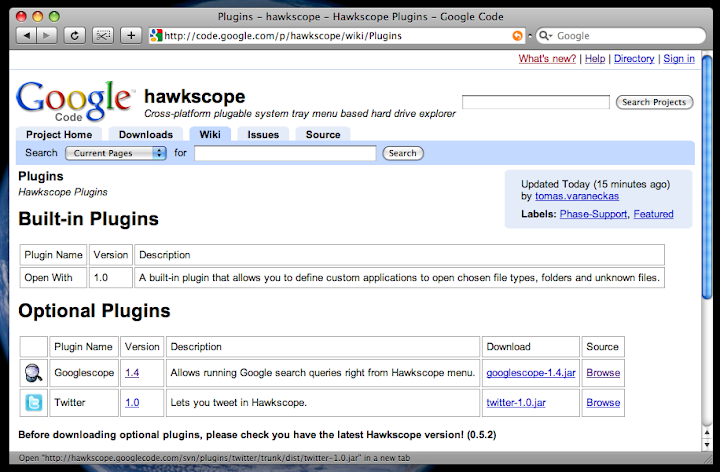Click the Phase-Support label link
Viewport: 720px width, 472px height.
click(x=593, y=214)
